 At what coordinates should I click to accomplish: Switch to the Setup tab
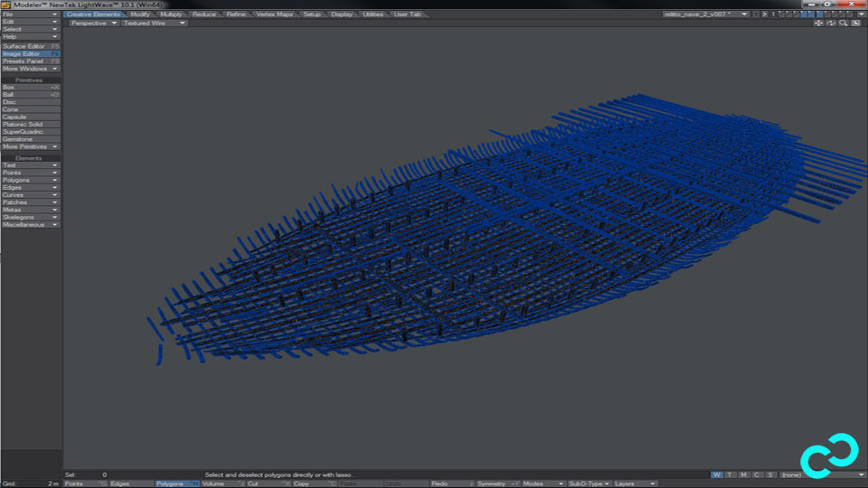point(312,14)
